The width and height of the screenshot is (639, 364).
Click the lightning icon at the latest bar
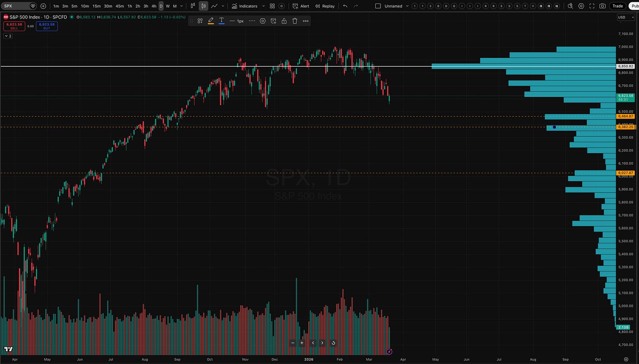pos(389,352)
